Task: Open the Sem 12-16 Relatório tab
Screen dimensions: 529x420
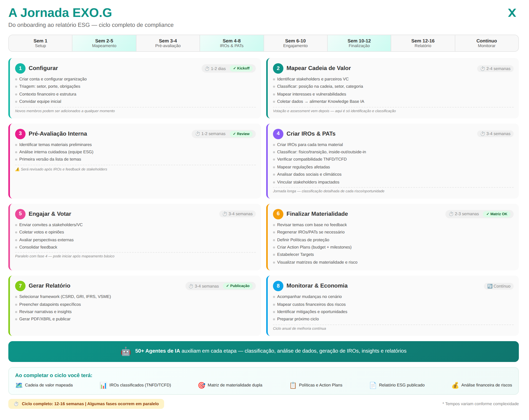Action: 423,43
